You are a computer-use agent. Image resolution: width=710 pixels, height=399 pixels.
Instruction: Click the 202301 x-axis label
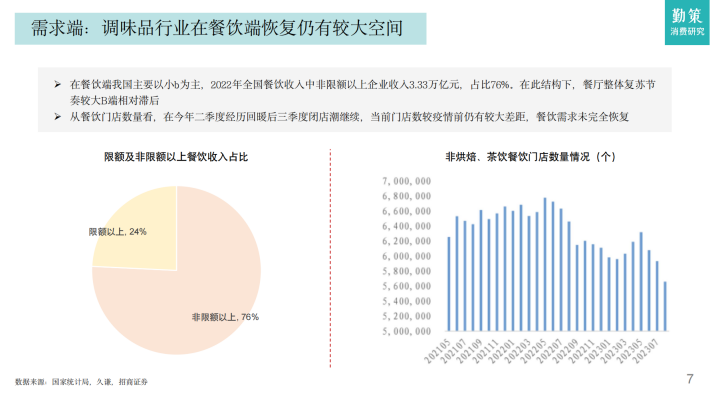(597, 351)
